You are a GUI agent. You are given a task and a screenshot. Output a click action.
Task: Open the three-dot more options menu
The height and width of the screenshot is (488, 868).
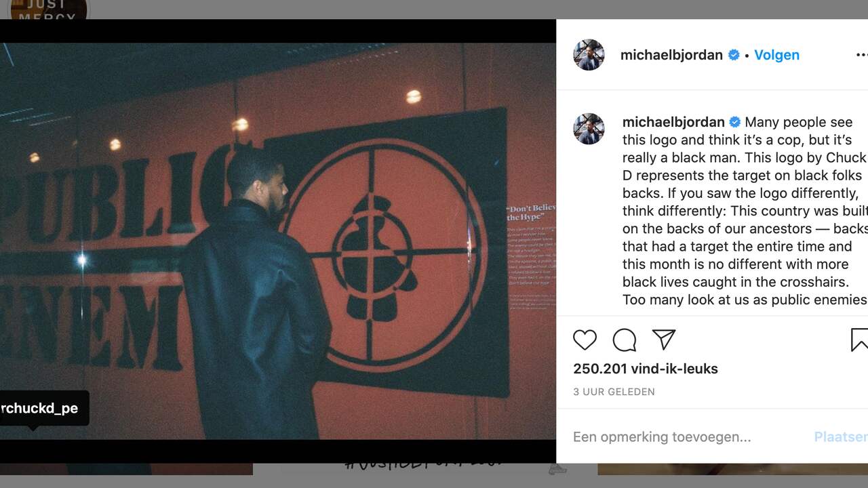[x=862, y=55]
